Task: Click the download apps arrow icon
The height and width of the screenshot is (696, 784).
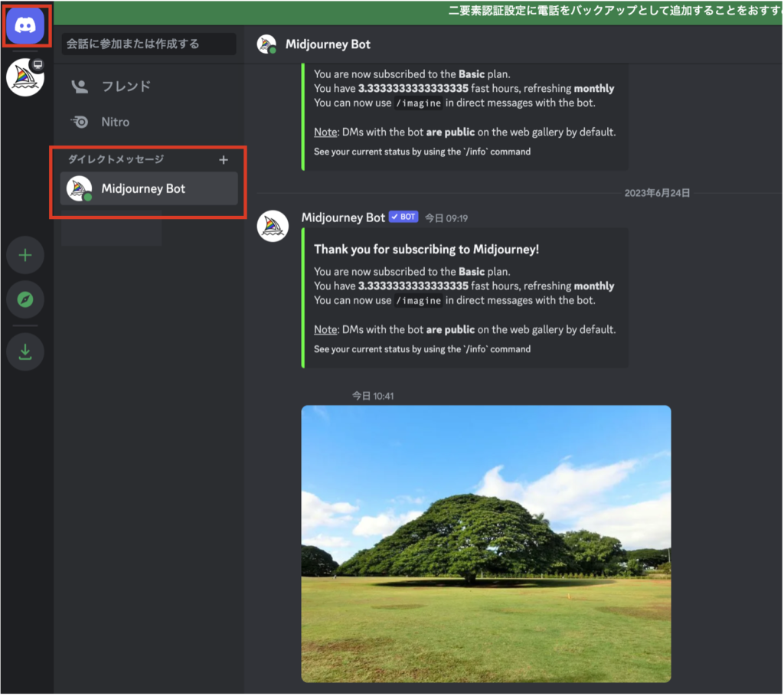Action: coord(25,351)
